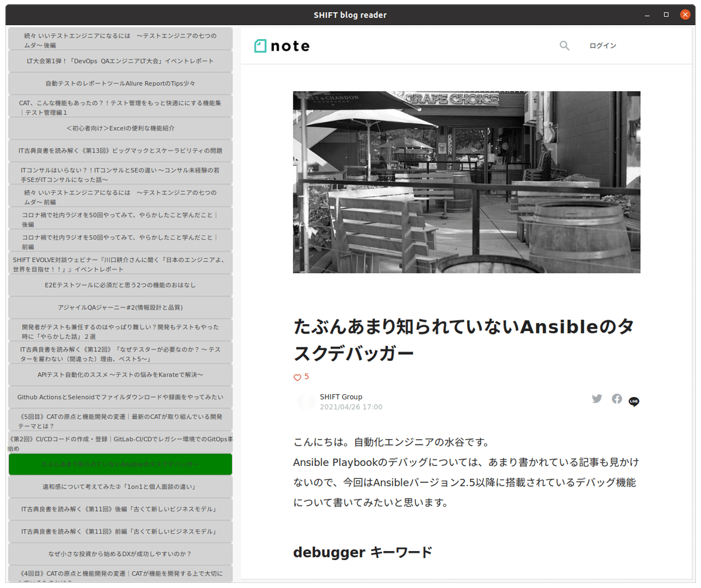Open the LT大会第1弾 DevOps QAエンジニアLT大会 article
Viewport: 701px width, 588px height.
[x=120, y=61]
